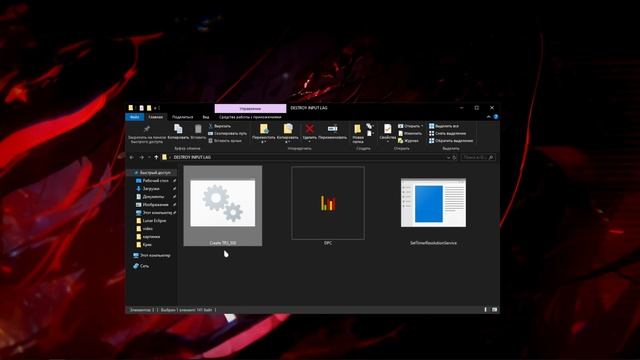Refresh the DESTROY INPUT LAG folder view
The width and height of the screenshot is (640, 360).
[454, 158]
